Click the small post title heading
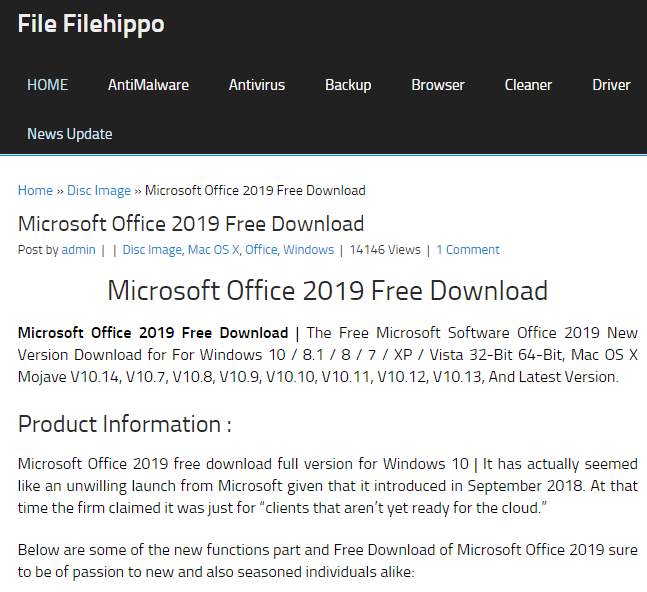Image resolution: width=647 pixels, height=592 pixels. pos(191,223)
